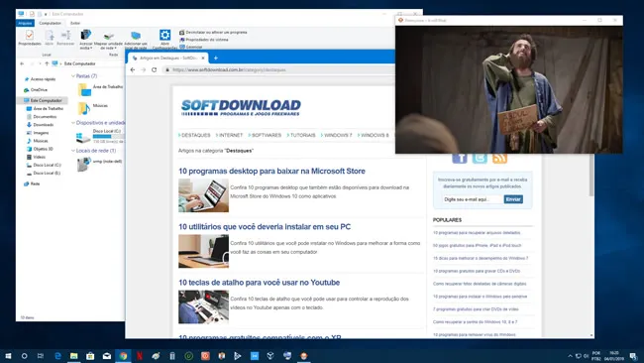Collapse the Pastas (7) section
This screenshot has width=644, height=363.
(73, 76)
